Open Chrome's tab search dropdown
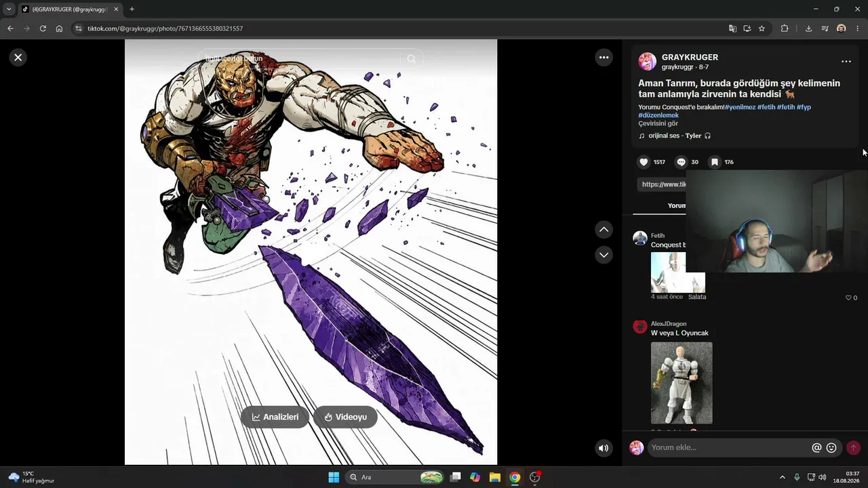 point(9,9)
